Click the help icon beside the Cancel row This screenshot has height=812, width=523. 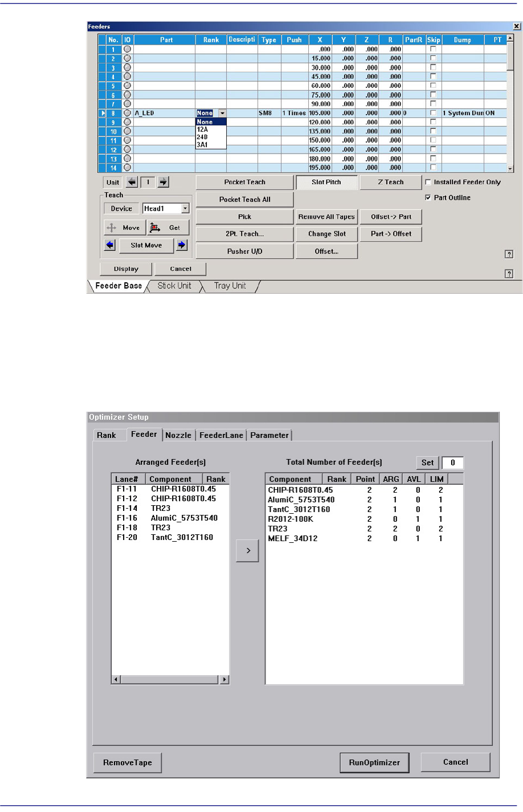coord(509,274)
